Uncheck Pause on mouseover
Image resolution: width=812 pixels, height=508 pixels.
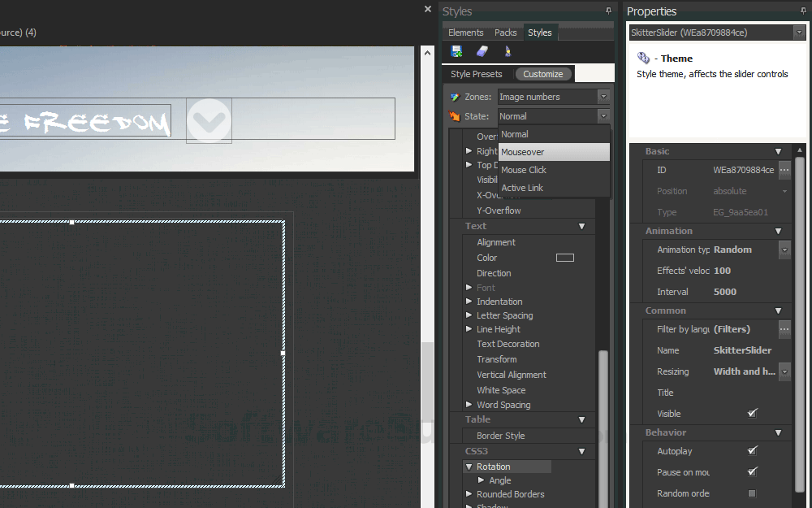click(x=752, y=471)
